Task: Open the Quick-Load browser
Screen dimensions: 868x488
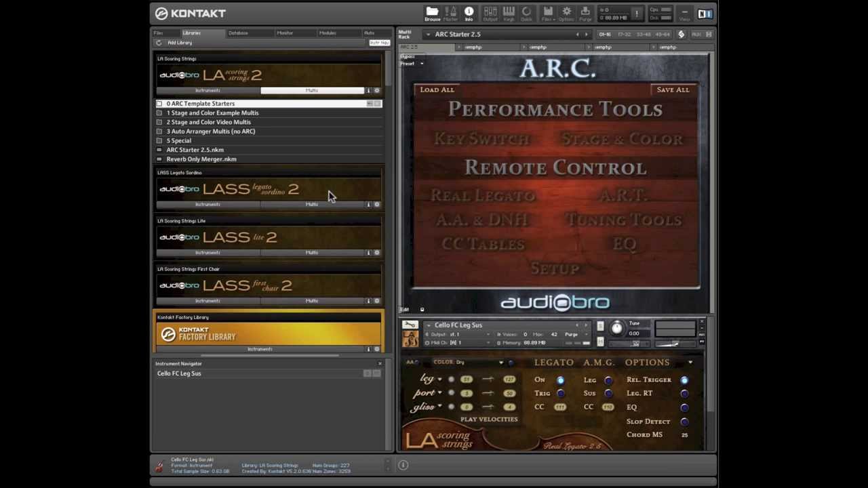Action: pyautogui.click(x=526, y=13)
